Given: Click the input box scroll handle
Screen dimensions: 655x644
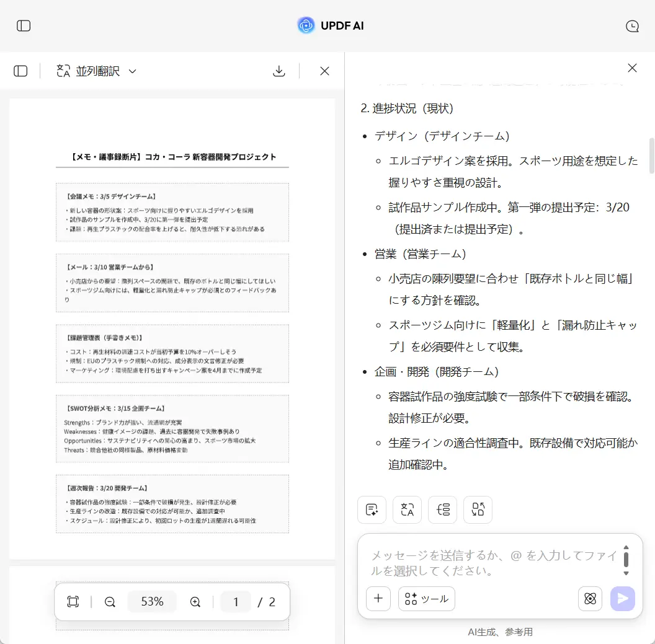Looking at the screenshot, I should click(626, 559).
